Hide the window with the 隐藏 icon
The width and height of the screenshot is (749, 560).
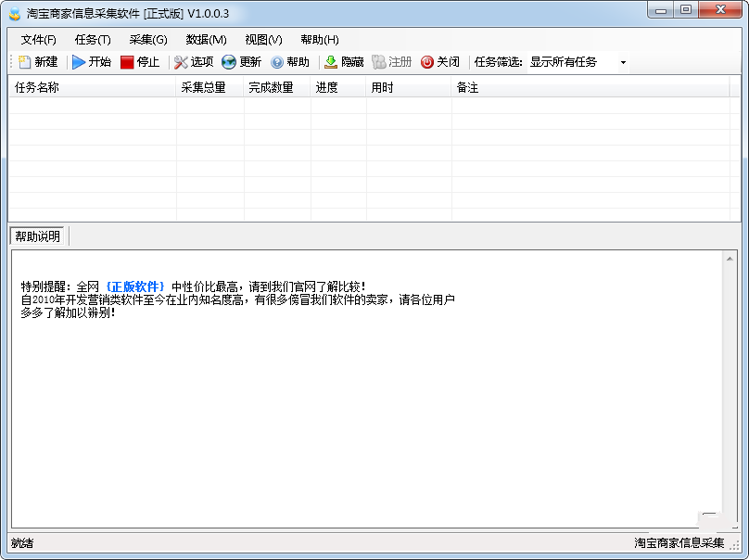347,62
